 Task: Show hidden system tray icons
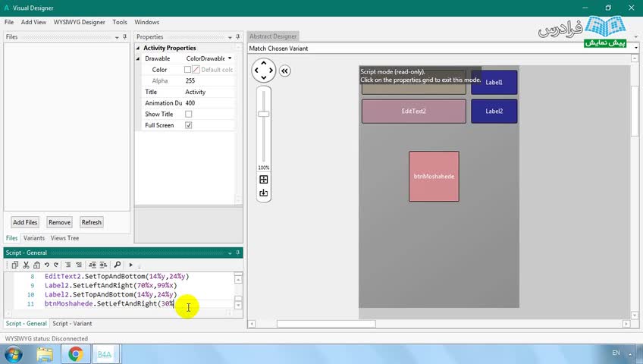click(x=630, y=354)
